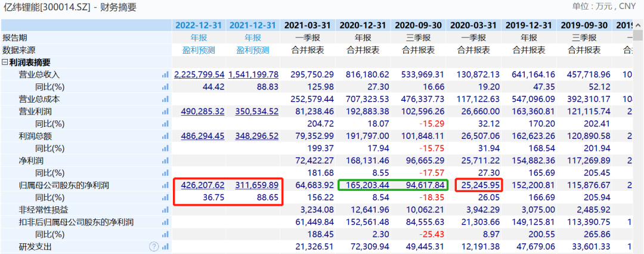Open chart icon for 同比 under 利润总额
644x254 pixels.
165,148
